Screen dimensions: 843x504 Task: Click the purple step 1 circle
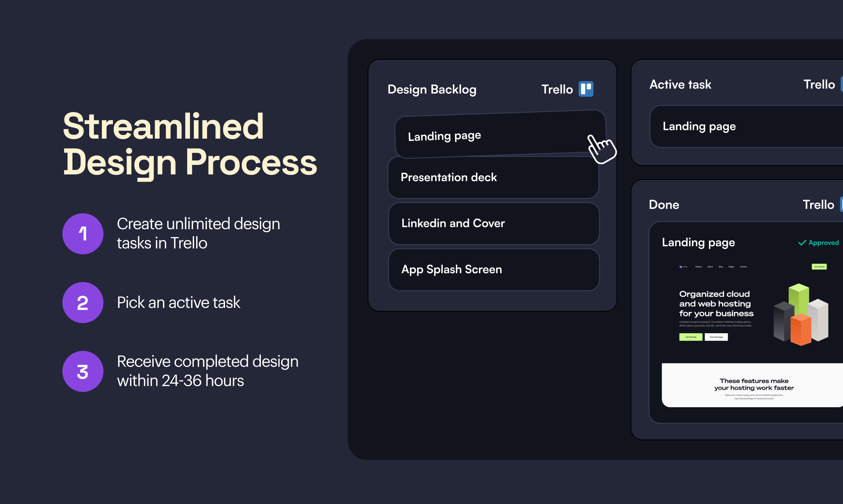[x=83, y=234]
